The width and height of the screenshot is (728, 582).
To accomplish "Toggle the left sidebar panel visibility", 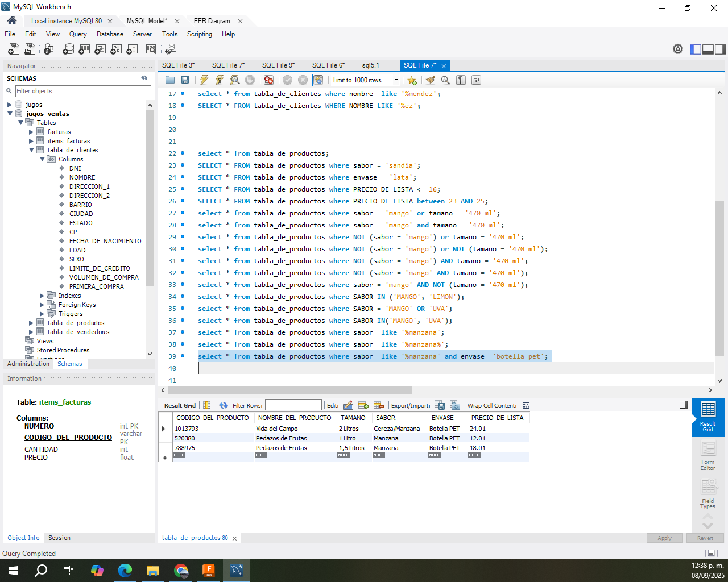I will [x=696, y=49].
